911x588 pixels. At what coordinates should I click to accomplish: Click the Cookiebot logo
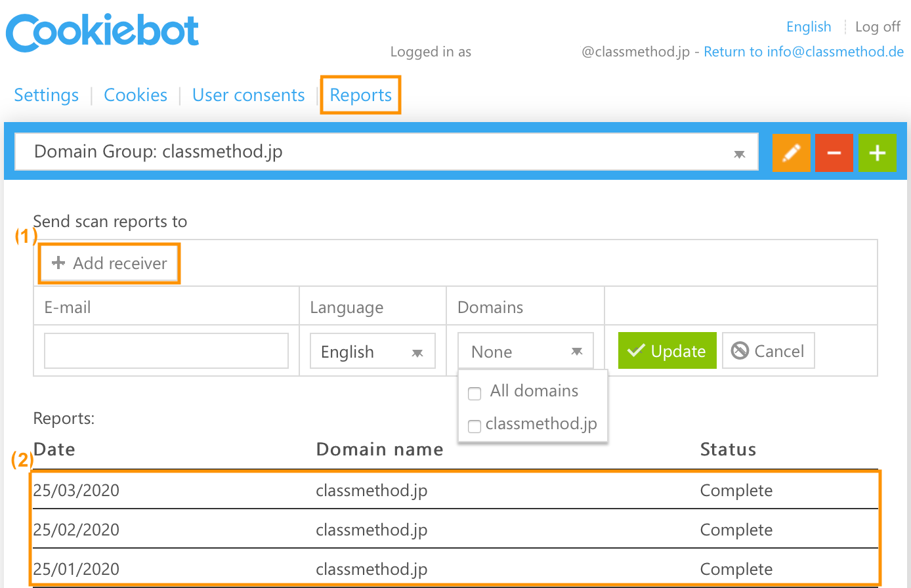[x=102, y=32]
